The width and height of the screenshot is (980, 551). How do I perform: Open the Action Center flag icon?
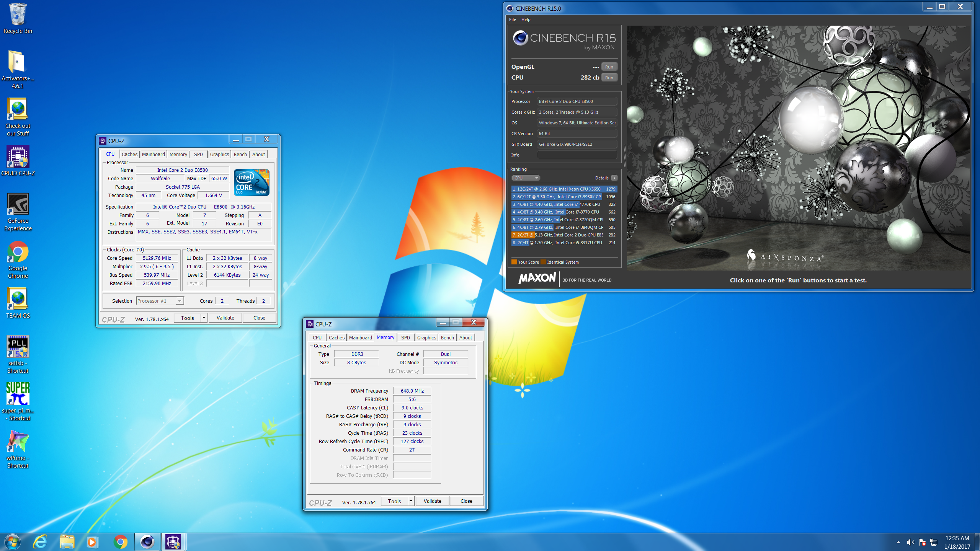pos(922,542)
